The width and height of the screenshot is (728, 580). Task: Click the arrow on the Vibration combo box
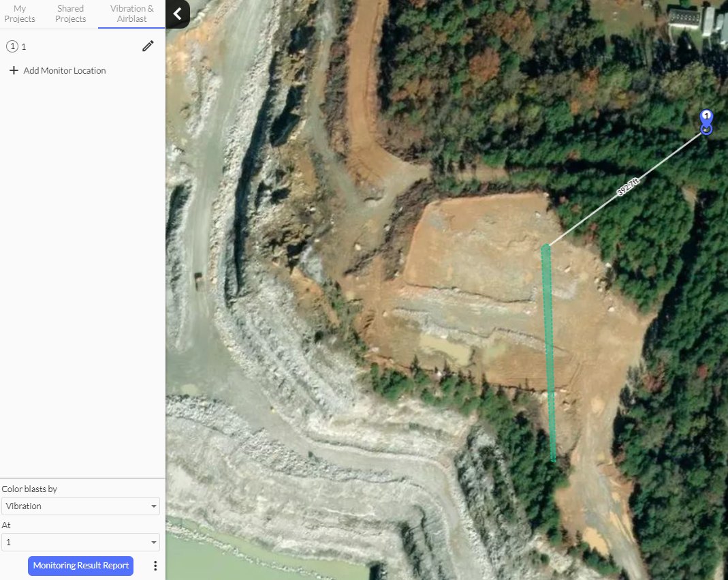(153, 506)
